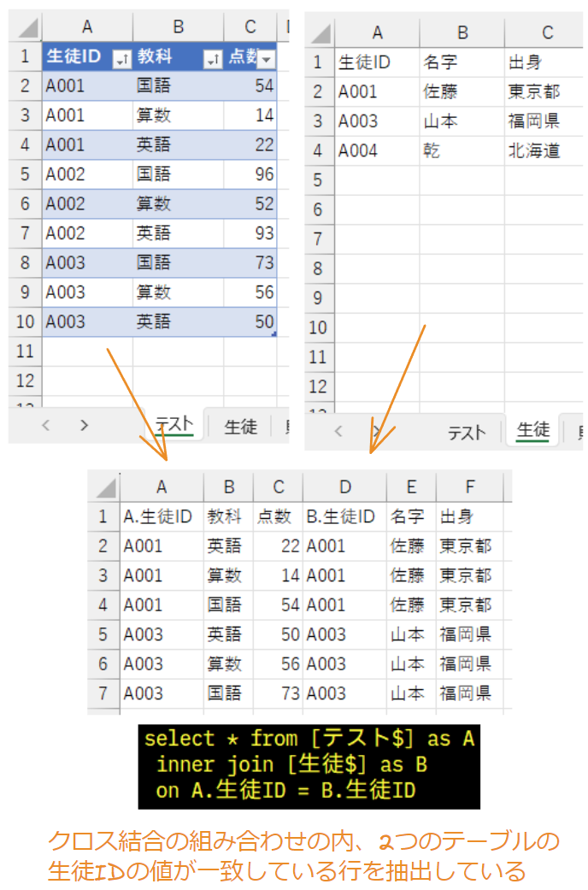Image resolution: width=588 pixels, height=890 pixels.
Task: Click score 73 in result sheet
Action: (278, 693)
